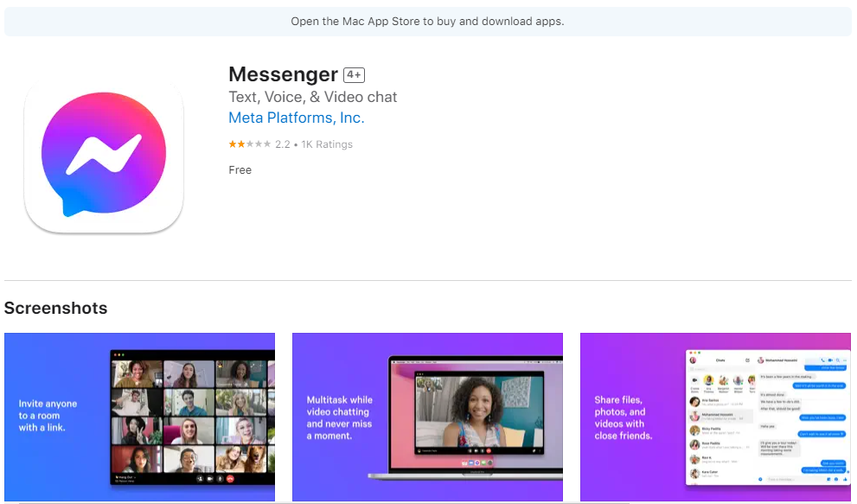Click the Messenger app icon
The width and height of the screenshot is (857, 504).
click(x=104, y=156)
